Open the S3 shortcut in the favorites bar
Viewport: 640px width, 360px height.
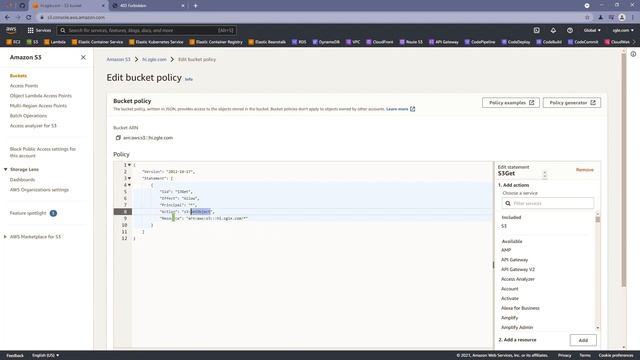pyautogui.click(x=32, y=42)
